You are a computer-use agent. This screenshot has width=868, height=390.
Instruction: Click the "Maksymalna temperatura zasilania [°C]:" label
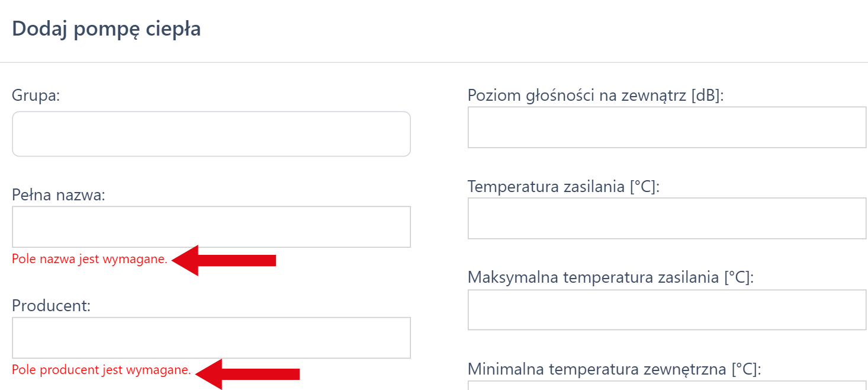click(610, 277)
